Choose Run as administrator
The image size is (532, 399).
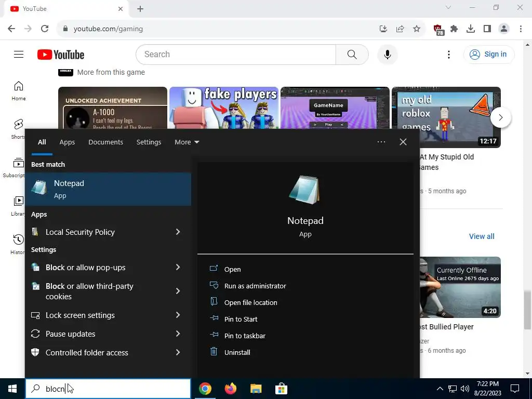pos(255,286)
